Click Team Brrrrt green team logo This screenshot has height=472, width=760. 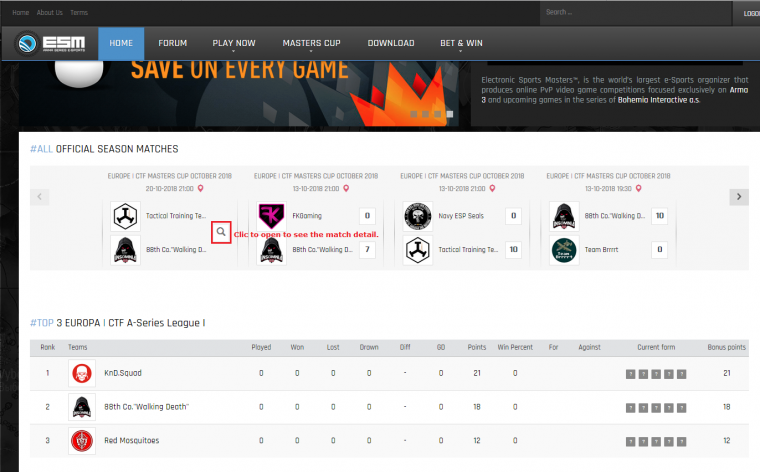(564, 250)
